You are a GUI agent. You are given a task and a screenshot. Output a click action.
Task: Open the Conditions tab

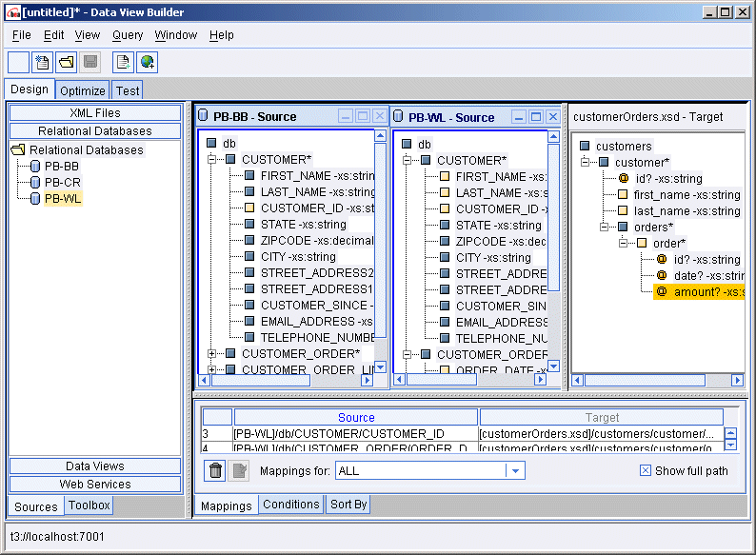pos(290,505)
